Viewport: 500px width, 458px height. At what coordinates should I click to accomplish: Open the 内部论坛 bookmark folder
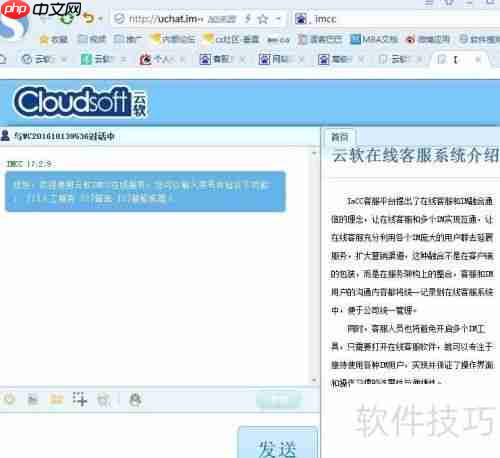[x=172, y=39]
